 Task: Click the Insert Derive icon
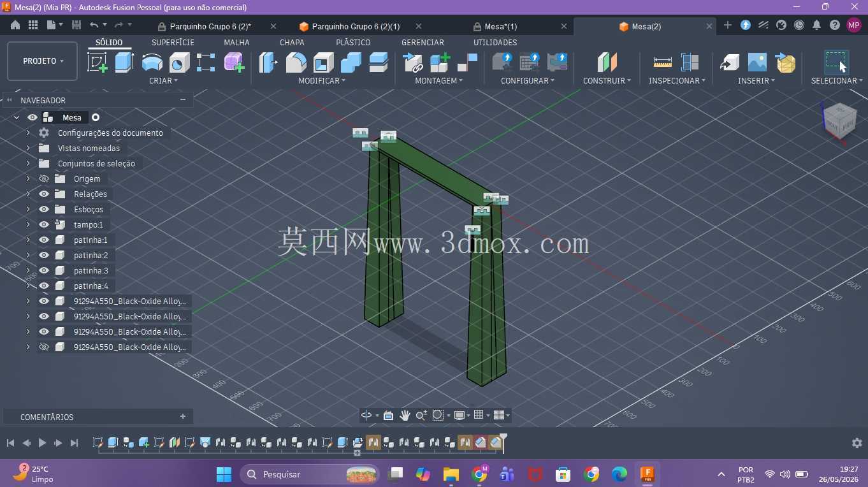point(730,62)
